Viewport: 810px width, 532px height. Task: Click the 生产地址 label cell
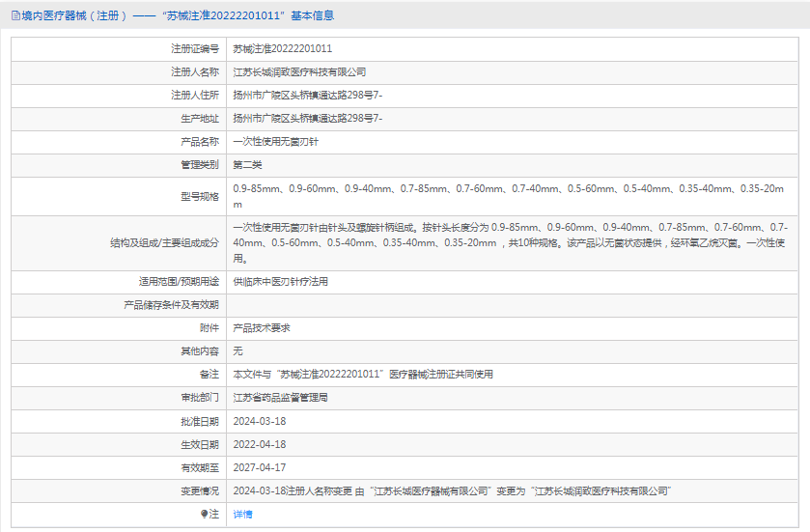119,119
